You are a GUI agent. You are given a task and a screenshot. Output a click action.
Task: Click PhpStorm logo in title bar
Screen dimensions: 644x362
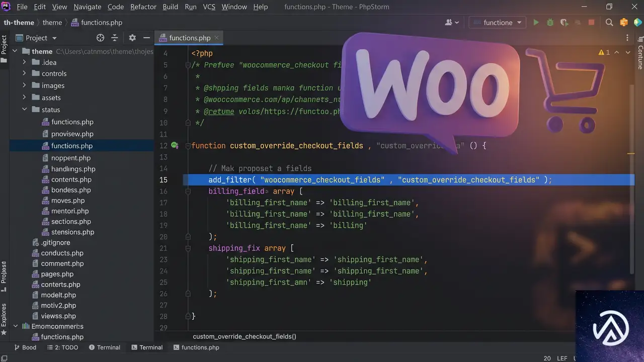tap(6, 7)
